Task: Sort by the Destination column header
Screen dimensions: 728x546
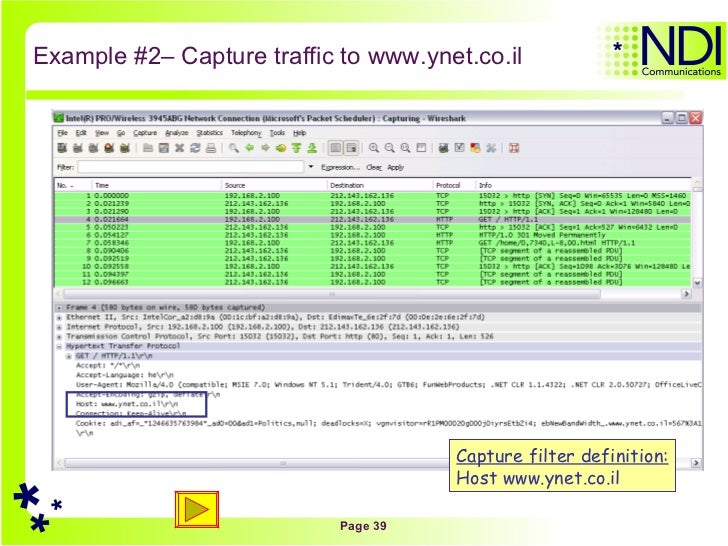Action: 379,185
